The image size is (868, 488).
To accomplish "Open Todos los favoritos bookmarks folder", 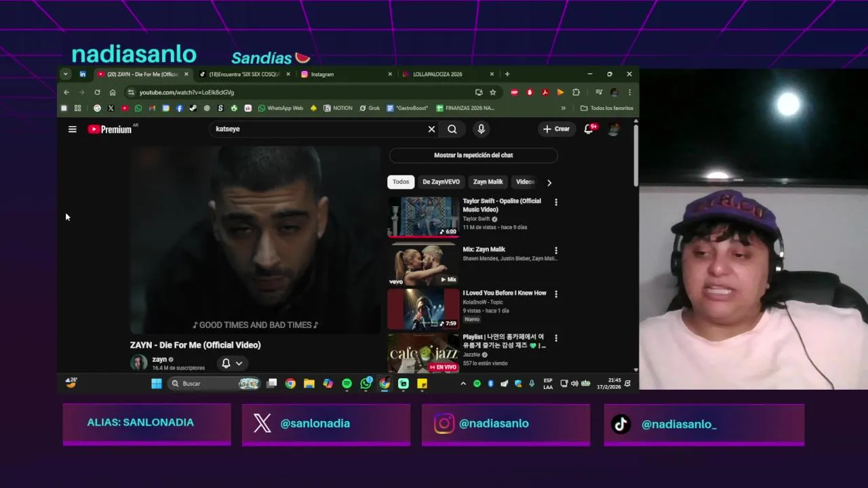I will 607,108.
